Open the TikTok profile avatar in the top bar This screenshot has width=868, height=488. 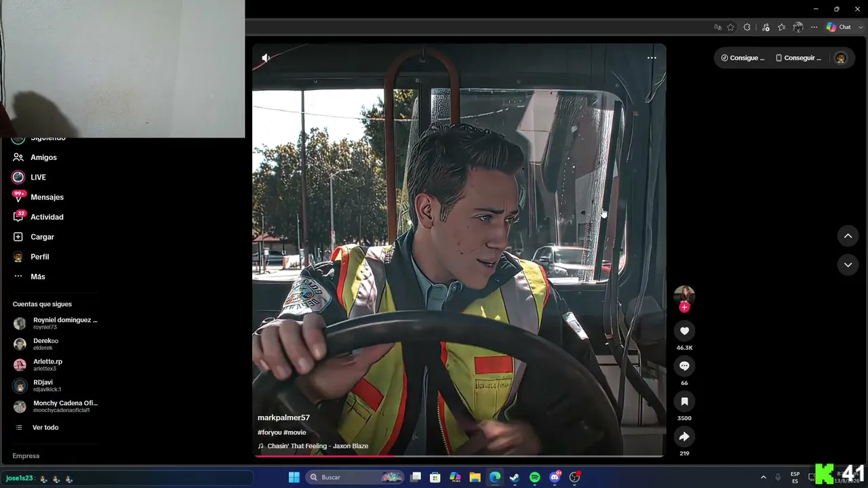pos(841,58)
